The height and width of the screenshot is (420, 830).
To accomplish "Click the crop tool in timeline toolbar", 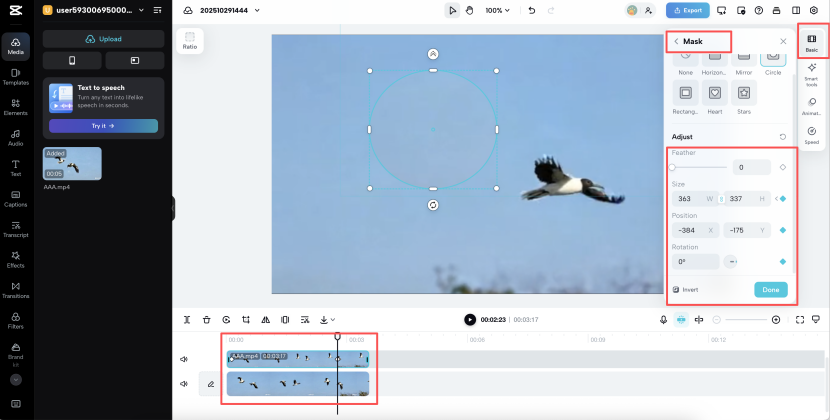I will coord(246,320).
